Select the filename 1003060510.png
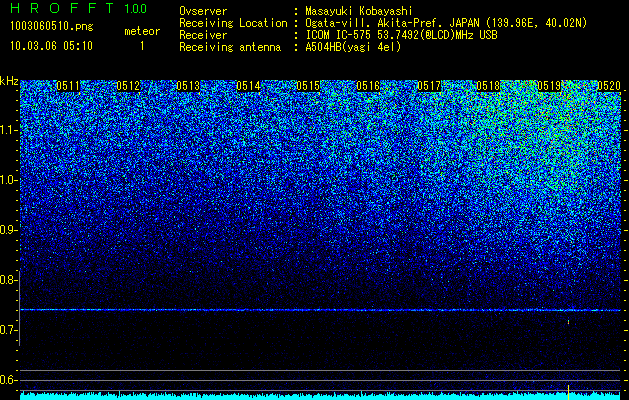Screen dimensions: 629x400 pos(52,26)
